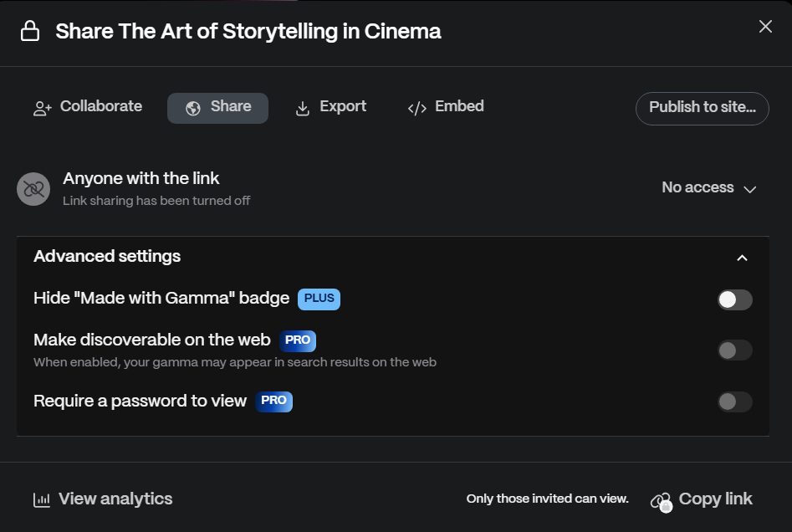Go to the Embed tab

point(446,107)
